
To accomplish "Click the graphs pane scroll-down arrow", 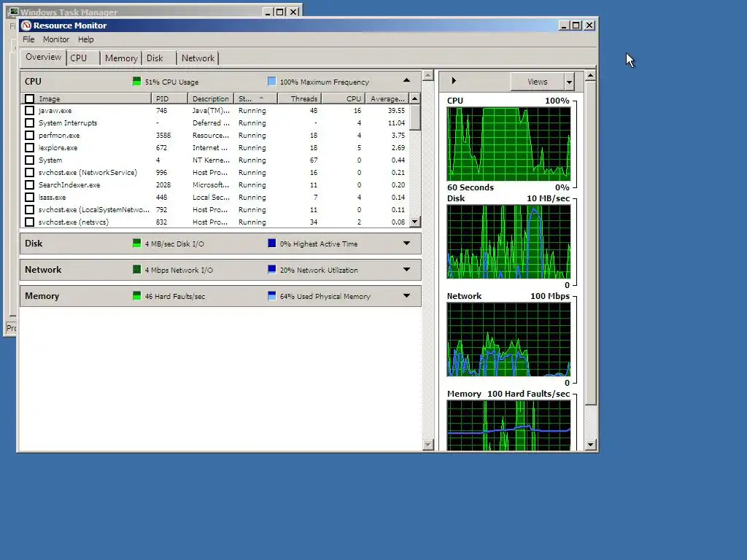I will click(x=590, y=445).
